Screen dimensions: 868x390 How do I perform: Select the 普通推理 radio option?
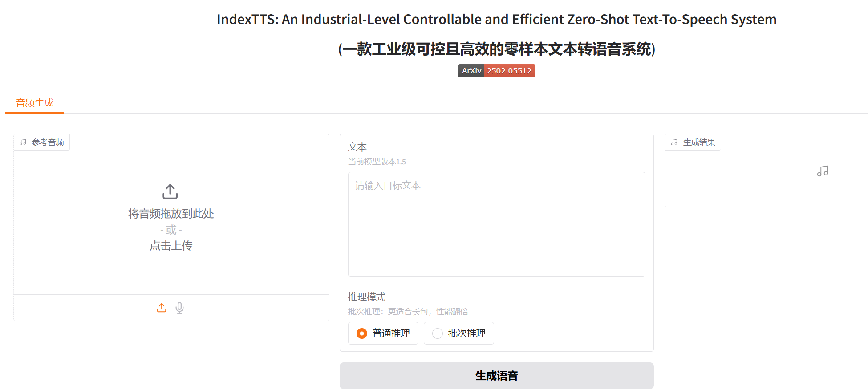(x=362, y=333)
